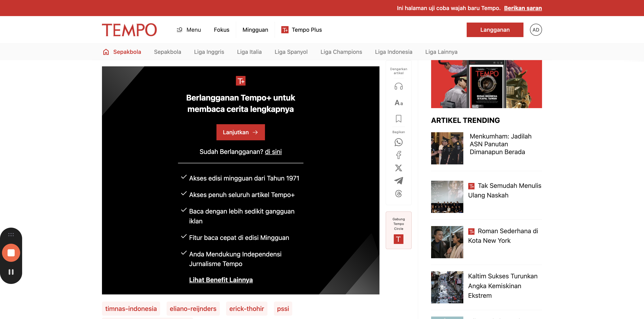Click the Berikan saran link
Image resolution: width=644 pixels, height=319 pixels.
pyautogui.click(x=523, y=8)
